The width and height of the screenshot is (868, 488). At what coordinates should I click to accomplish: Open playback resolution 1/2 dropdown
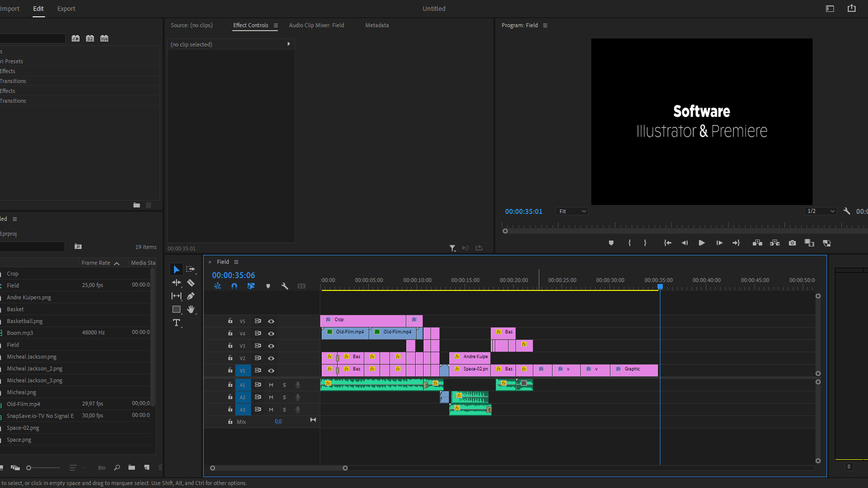click(x=821, y=211)
